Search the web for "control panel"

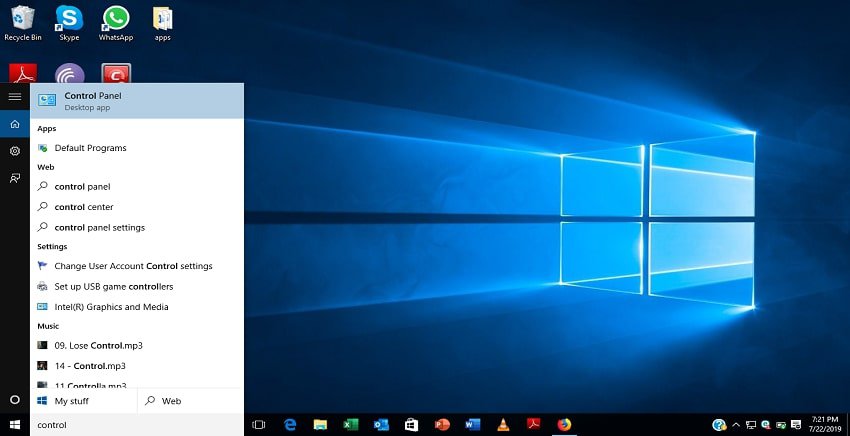click(x=137, y=187)
